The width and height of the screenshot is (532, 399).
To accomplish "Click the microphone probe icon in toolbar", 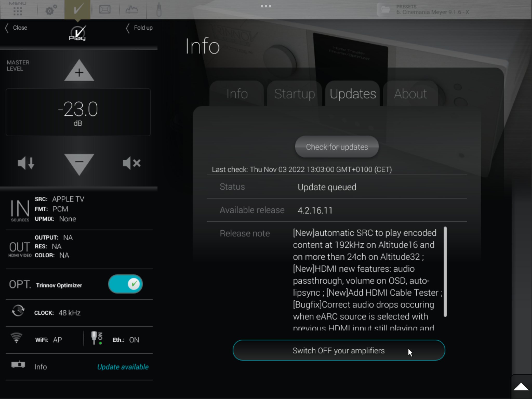I will coord(159,10).
